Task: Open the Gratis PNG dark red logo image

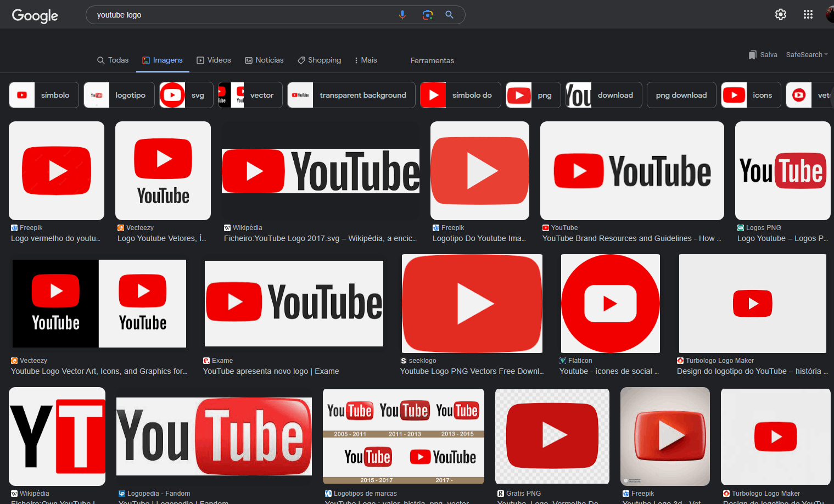Action: click(552, 436)
